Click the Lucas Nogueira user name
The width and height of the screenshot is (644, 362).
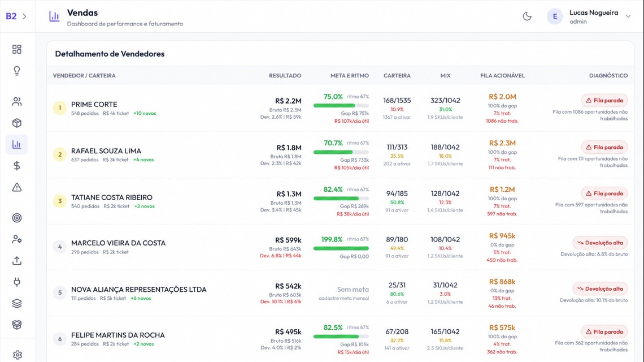594,13
